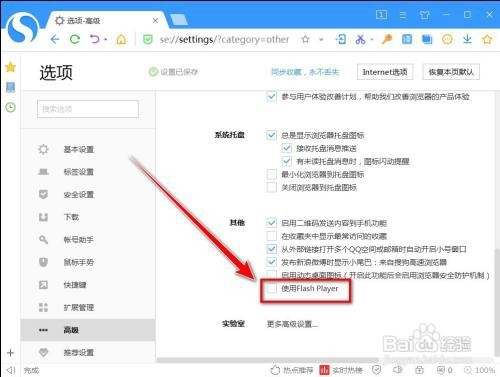Click the 恢复本页默认 button
This screenshot has height=377, width=500.
point(451,72)
